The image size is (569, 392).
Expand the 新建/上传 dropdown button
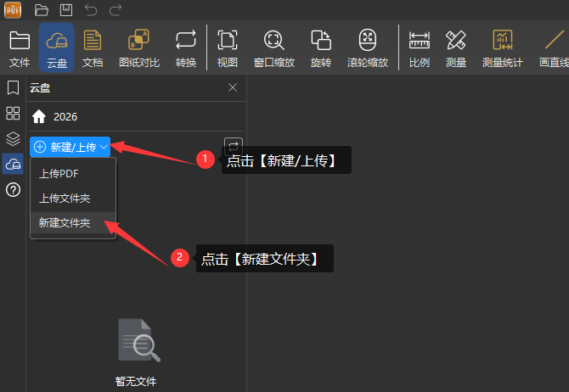click(70, 147)
